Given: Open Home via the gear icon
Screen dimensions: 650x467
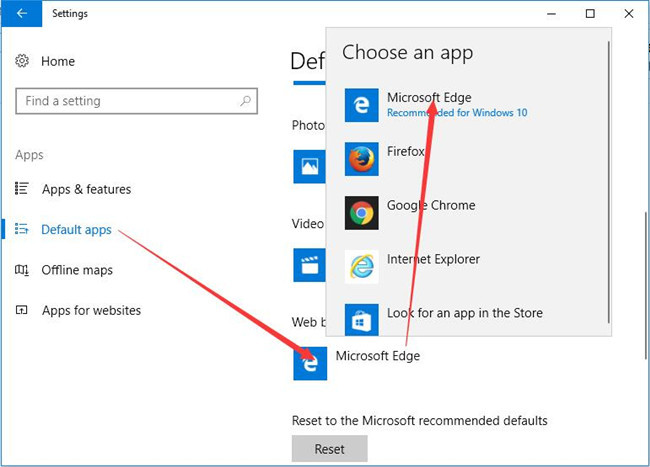Looking at the screenshot, I should pyautogui.click(x=22, y=61).
